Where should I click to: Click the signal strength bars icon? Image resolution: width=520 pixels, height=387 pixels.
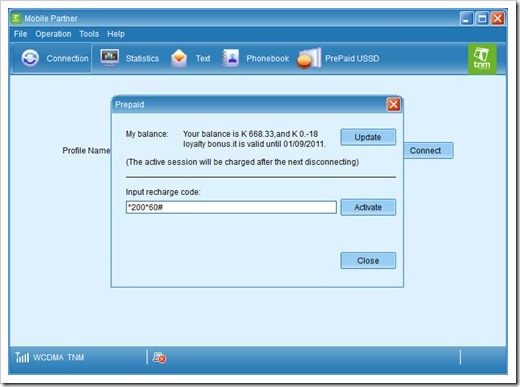click(x=22, y=357)
